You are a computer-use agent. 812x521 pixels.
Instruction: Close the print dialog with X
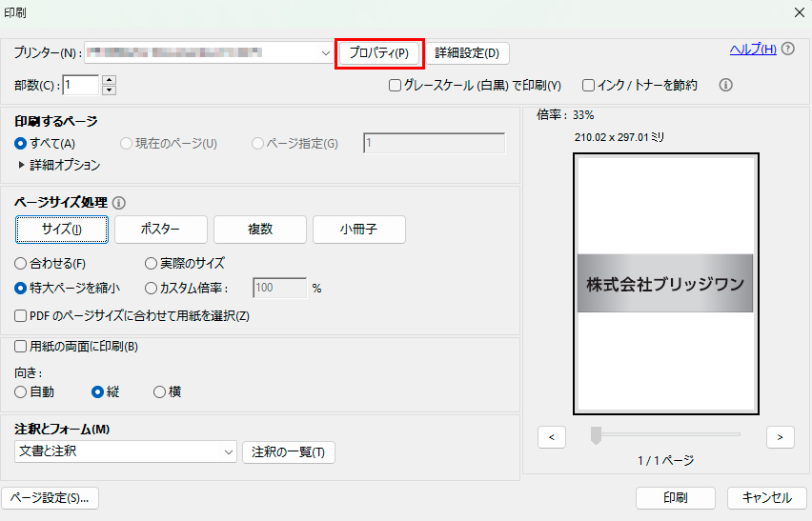(x=799, y=11)
